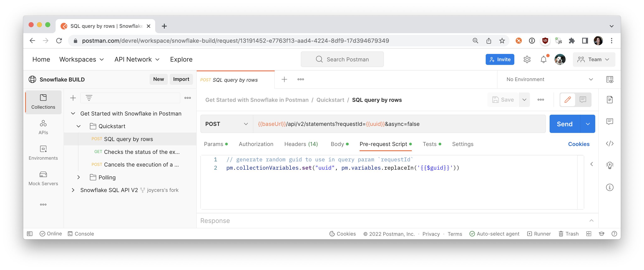The image size is (644, 270).
Task: Click the notifications bell icon
Action: 543,60
